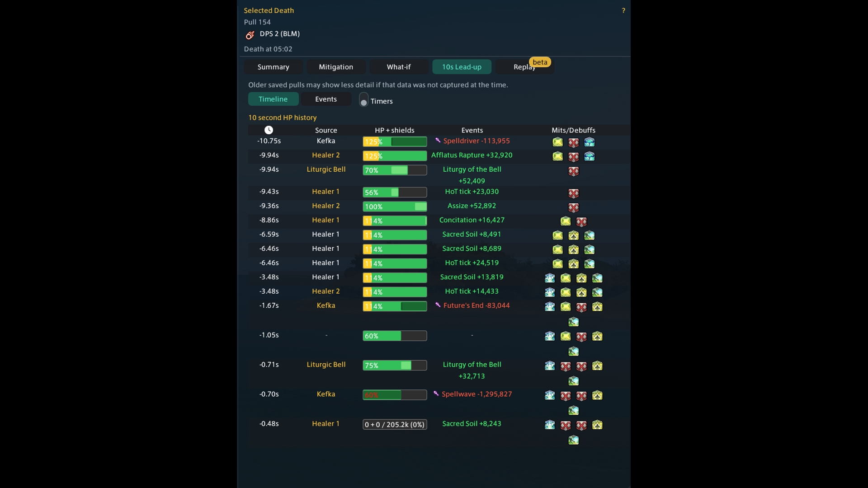Click the HP + shields column header
The image size is (868, 488).
(x=395, y=130)
